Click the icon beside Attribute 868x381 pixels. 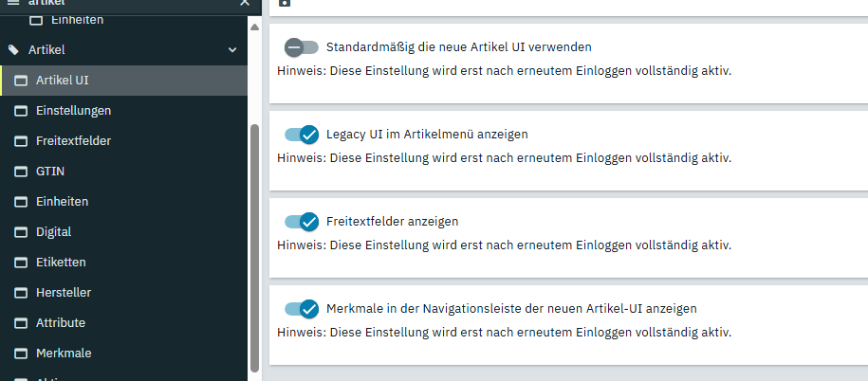click(20, 322)
